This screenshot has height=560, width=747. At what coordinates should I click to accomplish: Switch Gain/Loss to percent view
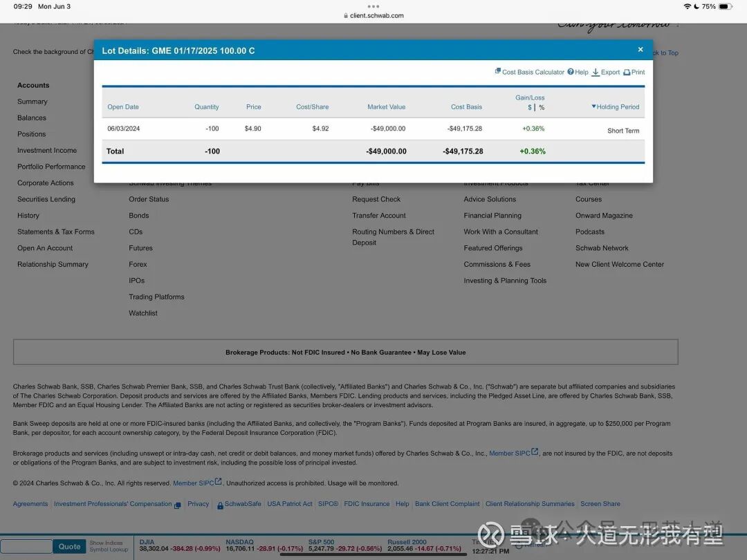click(x=542, y=108)
